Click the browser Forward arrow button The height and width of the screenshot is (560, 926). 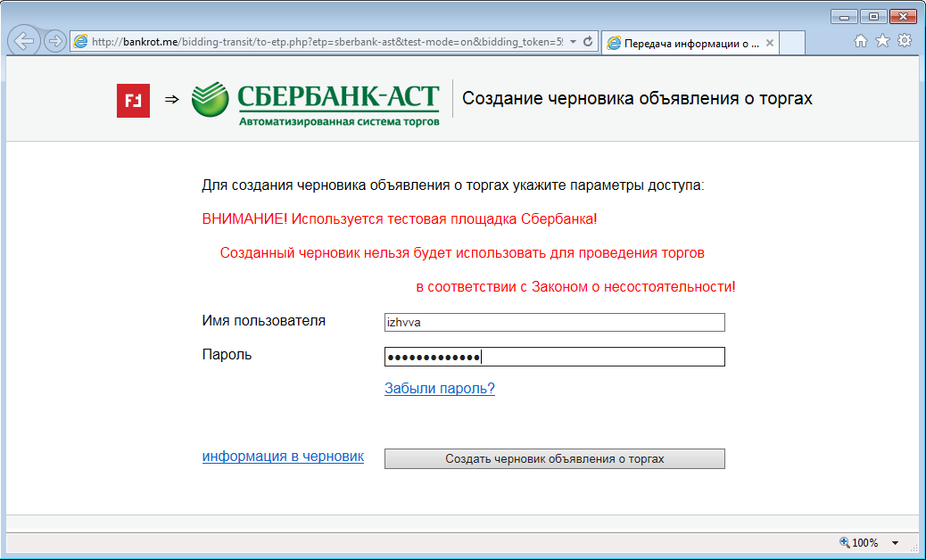click(x=54, y=41)
